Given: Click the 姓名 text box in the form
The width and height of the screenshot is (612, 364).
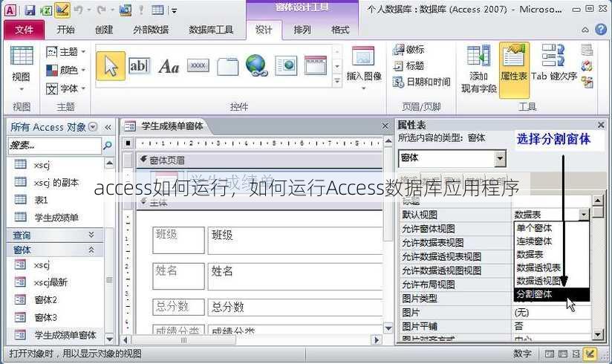Looking at the screenshot, I should [296, 276].
